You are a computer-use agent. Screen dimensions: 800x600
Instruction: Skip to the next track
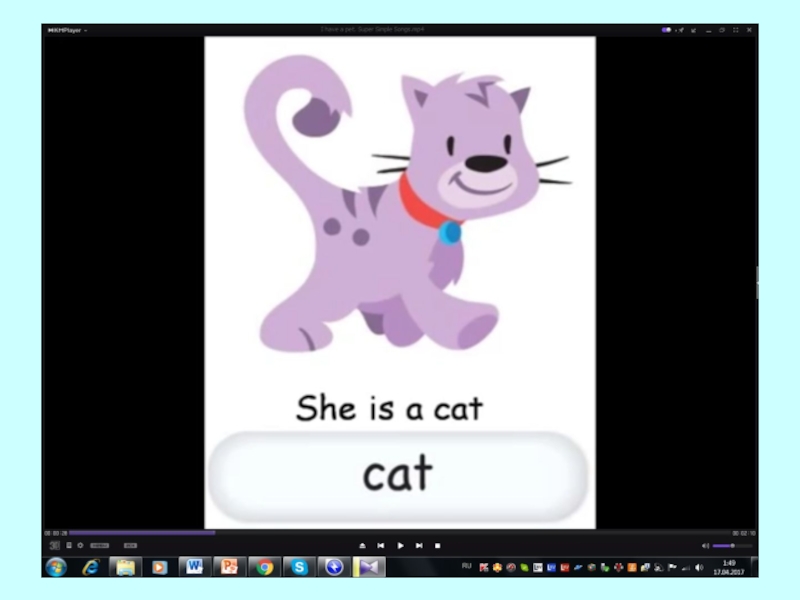click(x=419, y=546)
